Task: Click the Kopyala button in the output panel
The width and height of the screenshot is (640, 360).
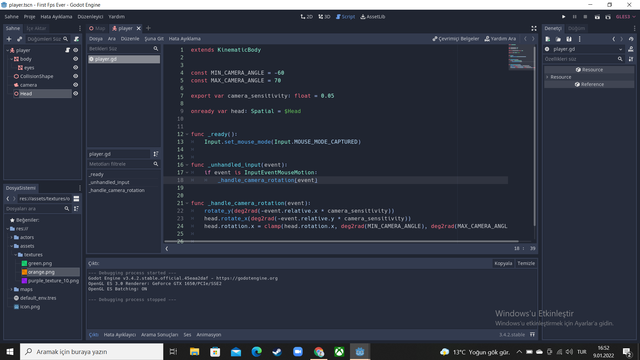Action: [503, 263]
